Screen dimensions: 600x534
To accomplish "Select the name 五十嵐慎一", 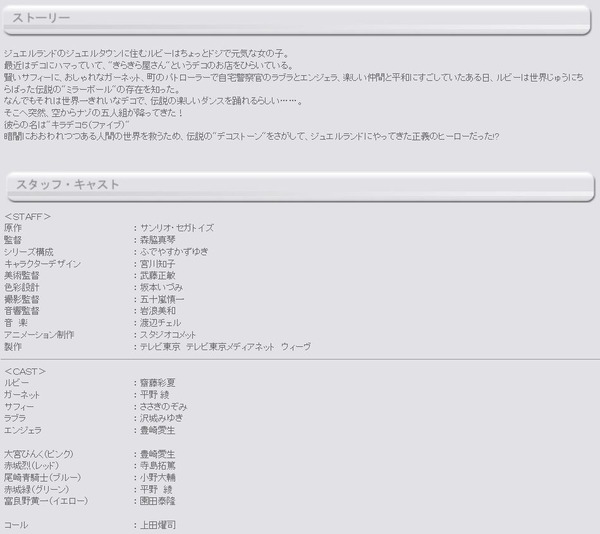I will coord(162,299).
